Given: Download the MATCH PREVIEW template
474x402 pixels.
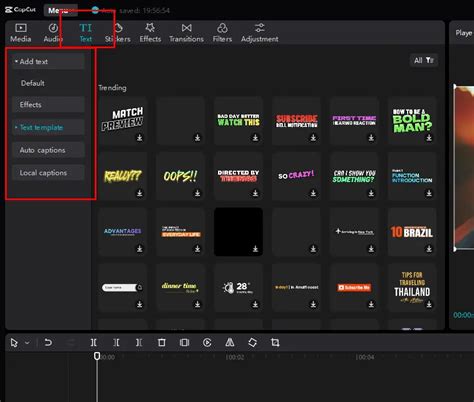Looking at the screenshot, I should pos(140,137).
